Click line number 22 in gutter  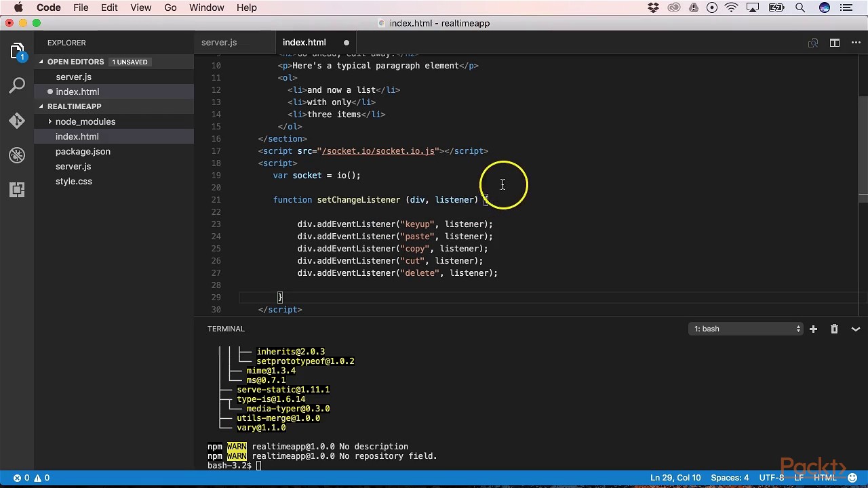(x=216, y=212)
